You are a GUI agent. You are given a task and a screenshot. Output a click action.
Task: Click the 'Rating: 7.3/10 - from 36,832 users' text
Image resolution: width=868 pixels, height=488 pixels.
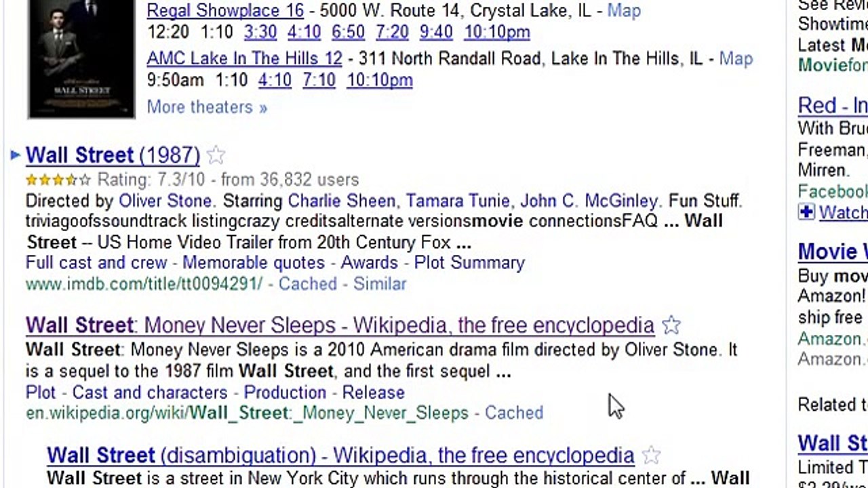228,180
